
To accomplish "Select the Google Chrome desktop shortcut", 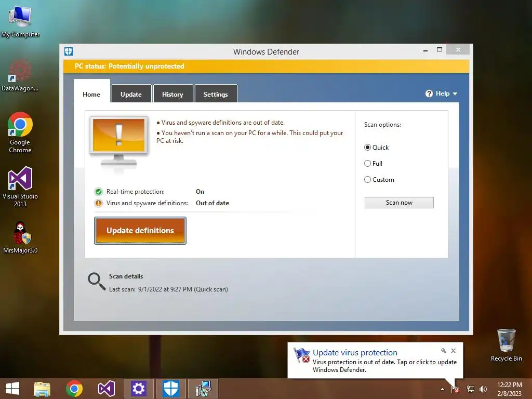I will pos(20,132).
